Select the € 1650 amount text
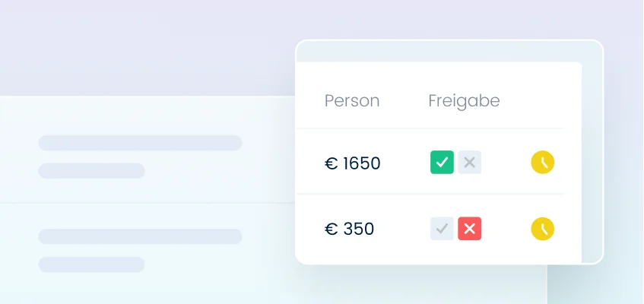Image resolution: width=644 pixels, height=304 pixels. pos(353,163)
